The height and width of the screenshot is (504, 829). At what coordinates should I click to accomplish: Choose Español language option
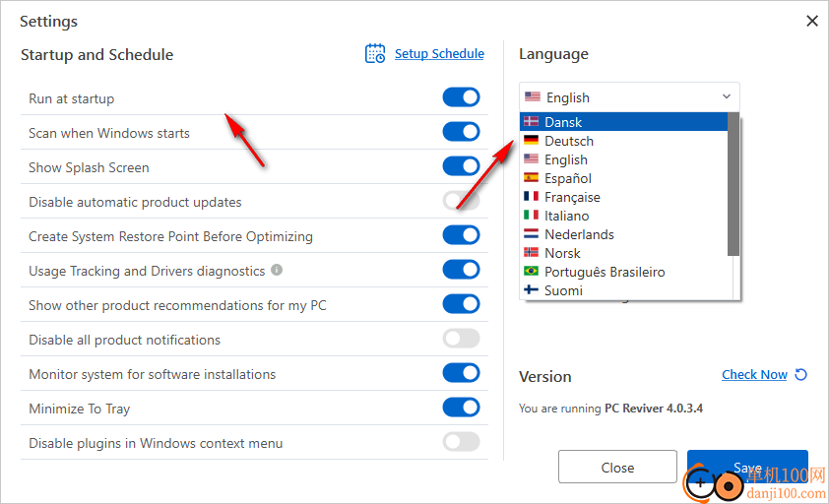point(624,178)
